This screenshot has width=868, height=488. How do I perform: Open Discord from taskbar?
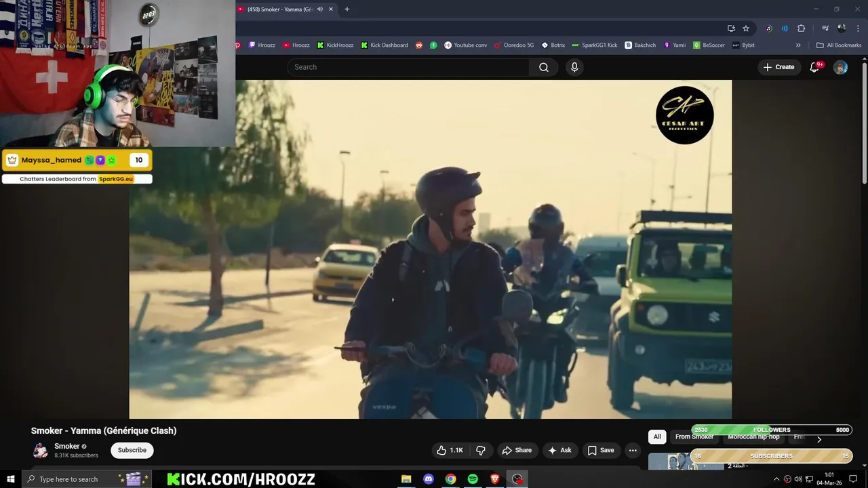tap(429, 479)
